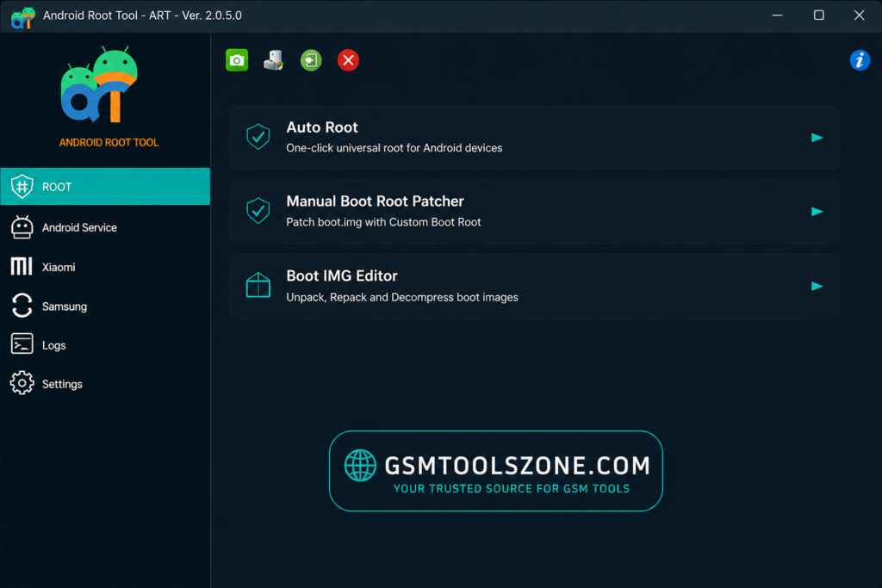Maximize the Android Root Tool window
The image size is (882, 588).
[818, 15]
